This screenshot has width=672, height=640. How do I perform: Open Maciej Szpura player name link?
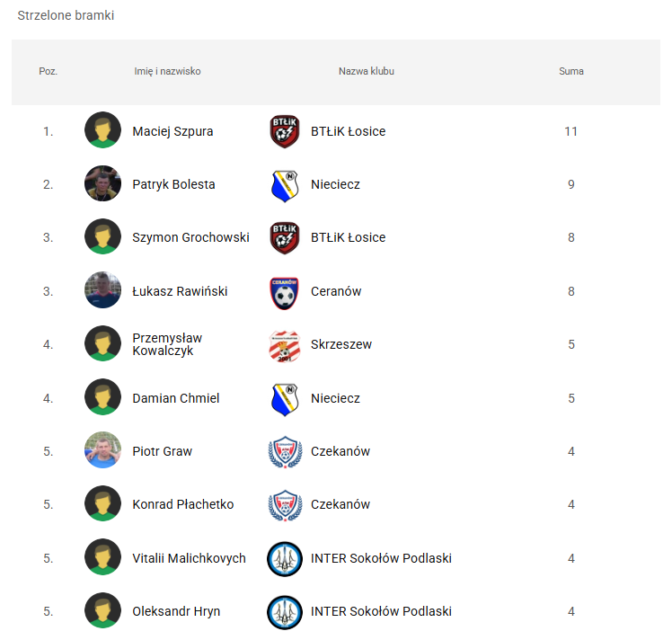(x=172, y=131)
